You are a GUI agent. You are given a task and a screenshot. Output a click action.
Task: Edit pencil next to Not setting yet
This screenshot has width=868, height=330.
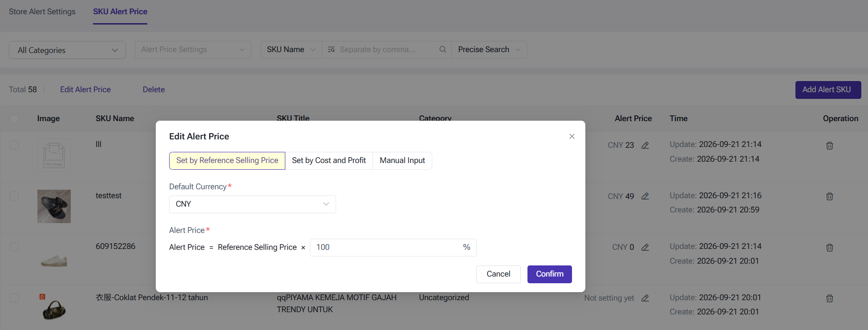[645, 298]
